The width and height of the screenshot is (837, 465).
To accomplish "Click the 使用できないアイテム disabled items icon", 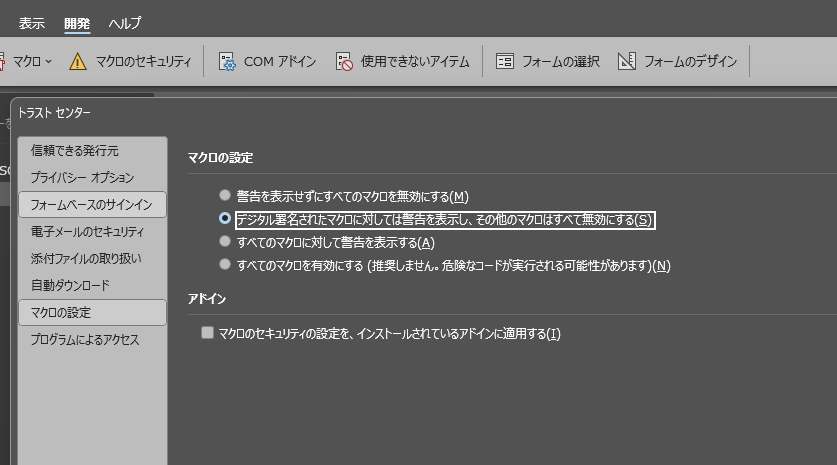I will tap(345, 61).
